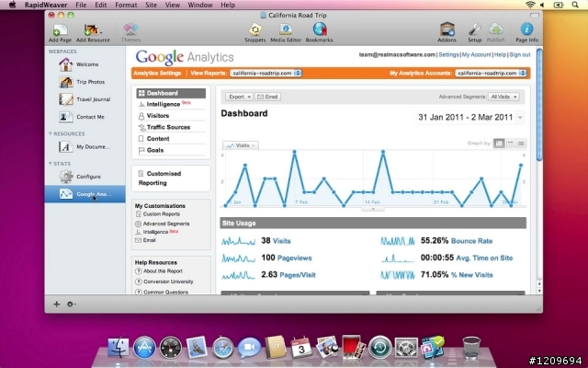588x368 pixels.
Task: Select the Travel Journal page
Action: coord(85,99)
